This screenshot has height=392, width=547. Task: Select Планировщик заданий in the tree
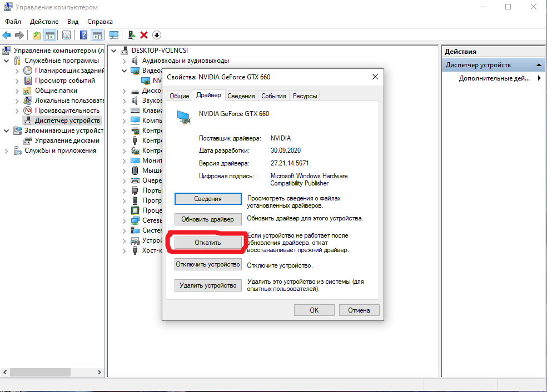click(69, 71)
